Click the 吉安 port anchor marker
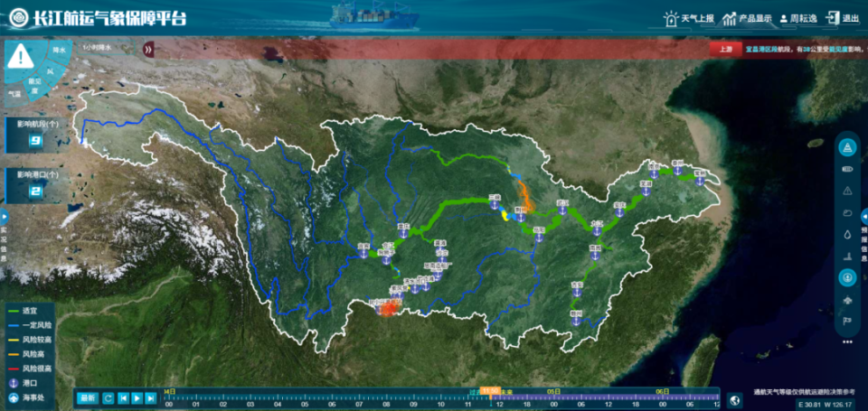This screenshot has width=868, height=411. [579, 292]
